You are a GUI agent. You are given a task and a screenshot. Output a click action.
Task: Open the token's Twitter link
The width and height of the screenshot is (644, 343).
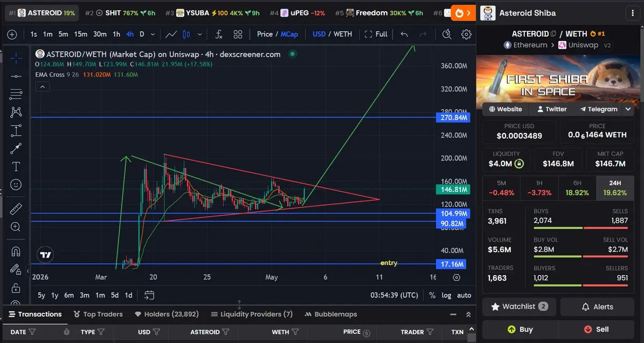point(552,109)
